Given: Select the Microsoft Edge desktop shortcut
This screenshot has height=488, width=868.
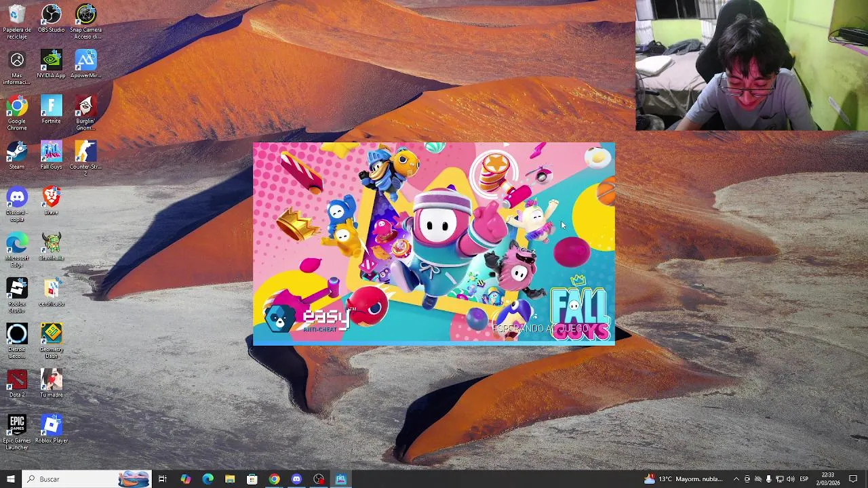Looking at the screenshot, I should pos(17,250).
